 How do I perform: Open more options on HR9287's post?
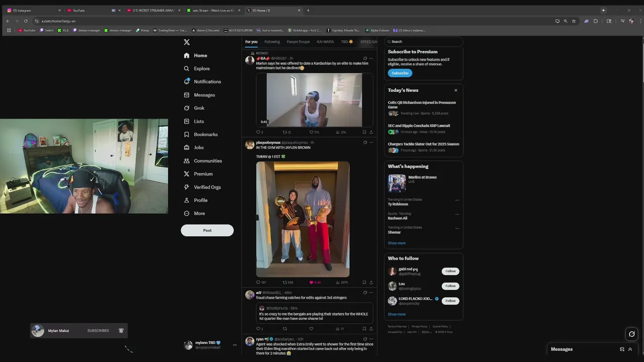tap(371, 58)
